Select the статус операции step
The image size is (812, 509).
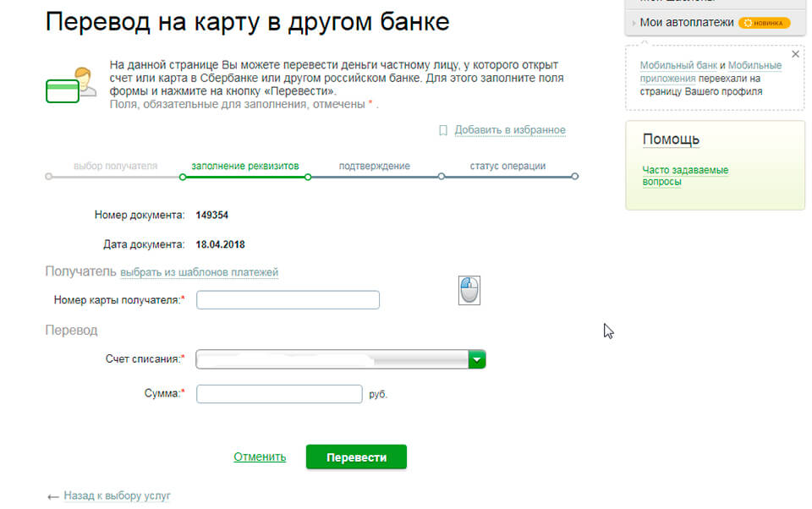(x=507, y=166)
